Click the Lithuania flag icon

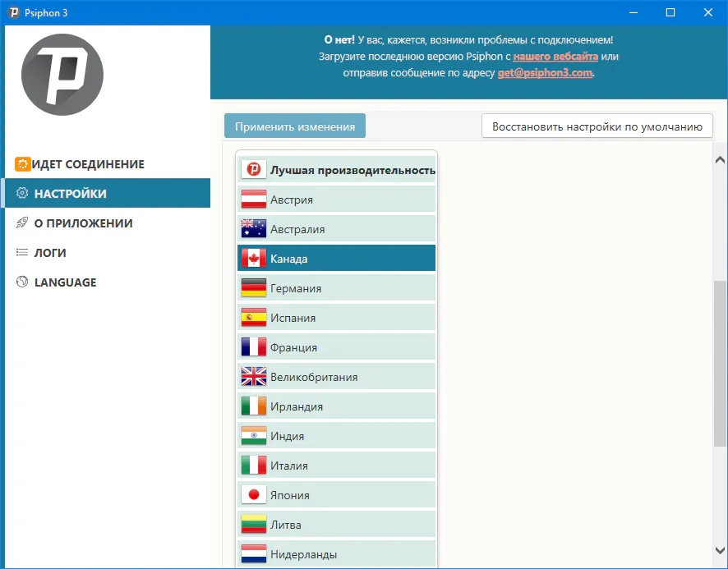pyautogui.click(x=254, y=525)
